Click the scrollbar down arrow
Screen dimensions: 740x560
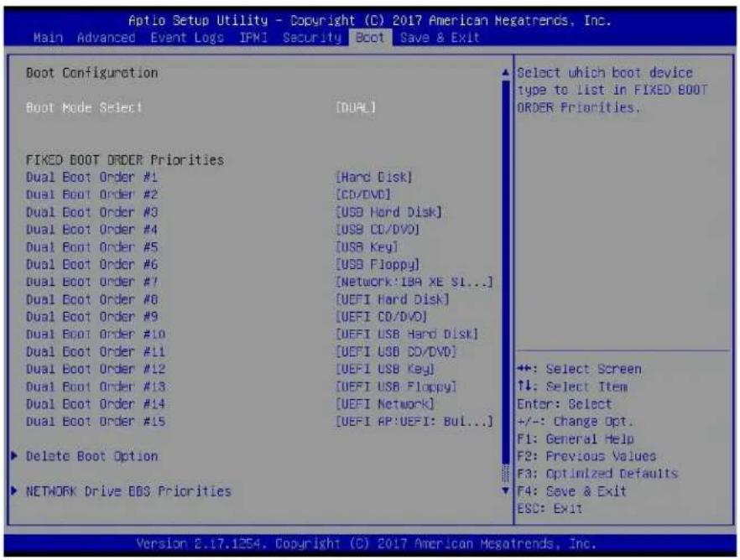pos(505,490)
